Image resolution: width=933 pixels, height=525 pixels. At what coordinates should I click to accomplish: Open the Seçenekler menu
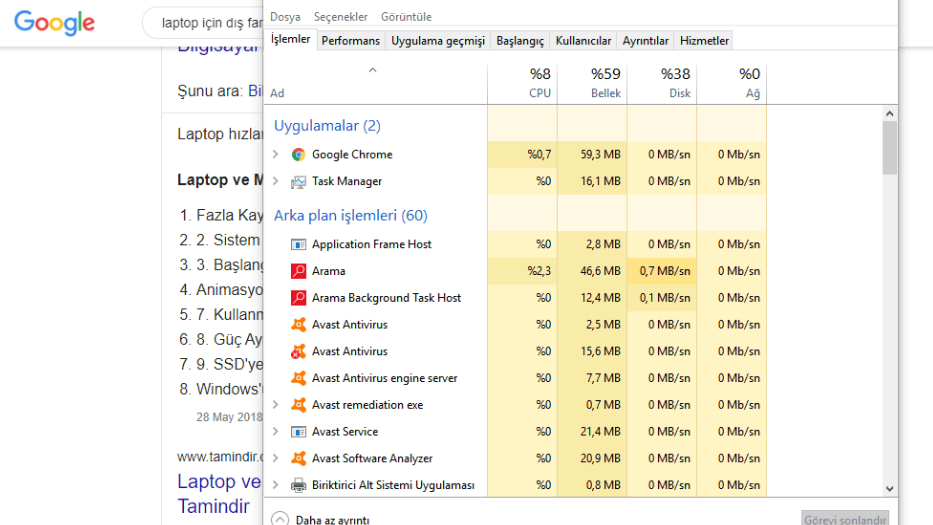[x=341, y=17]
